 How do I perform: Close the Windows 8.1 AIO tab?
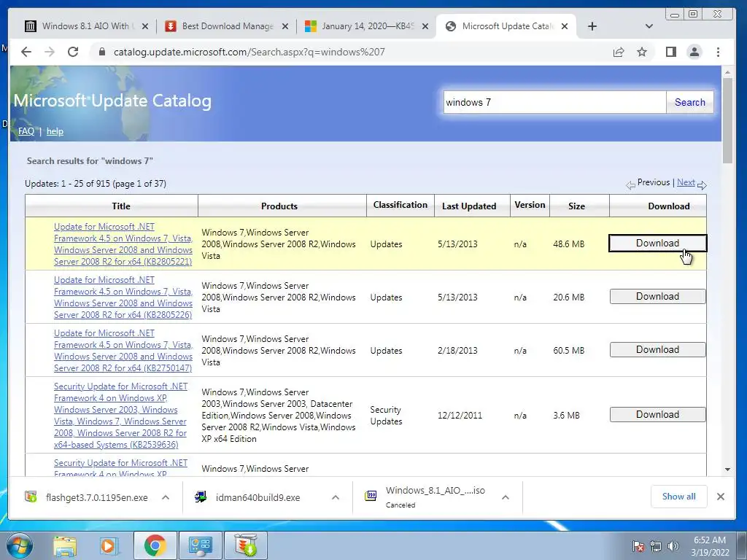[x=145, y=27]
